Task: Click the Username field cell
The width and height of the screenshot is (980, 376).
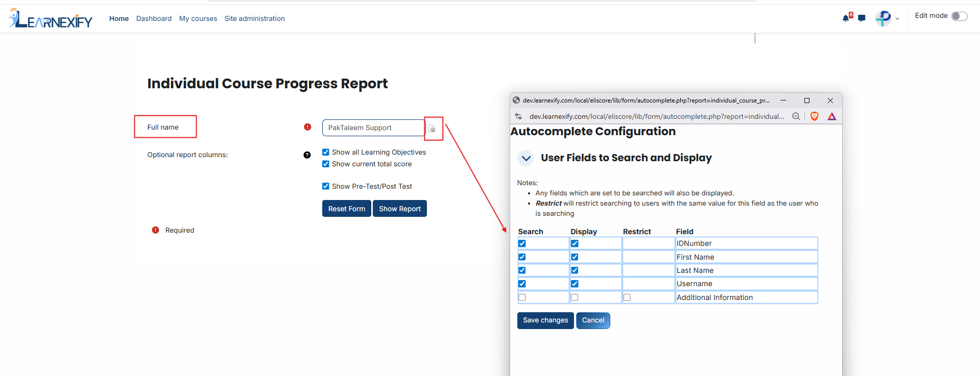Action: click(747, 284)
